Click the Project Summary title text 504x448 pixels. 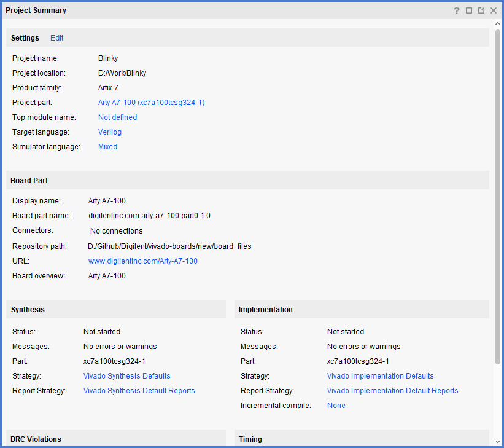click(36, 10)
